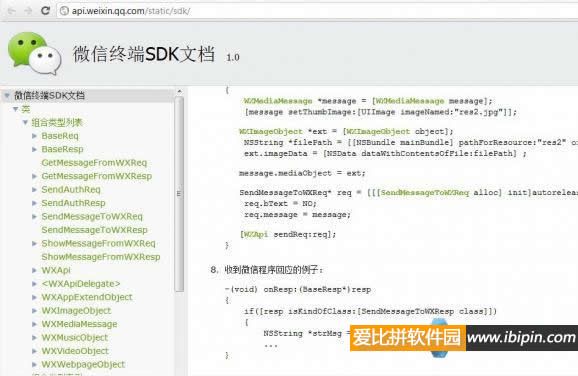Click the line 'req.bText = NO;'
This screenshot has width=578, height=376.
pos(280,203)
